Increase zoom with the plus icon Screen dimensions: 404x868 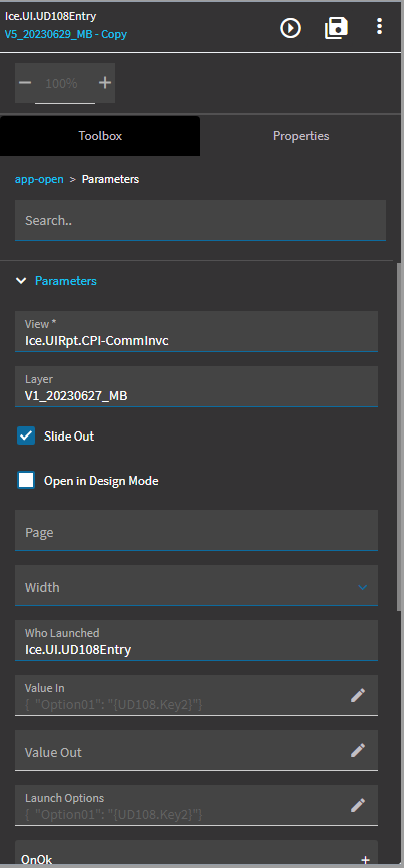(x=105, y=83)
